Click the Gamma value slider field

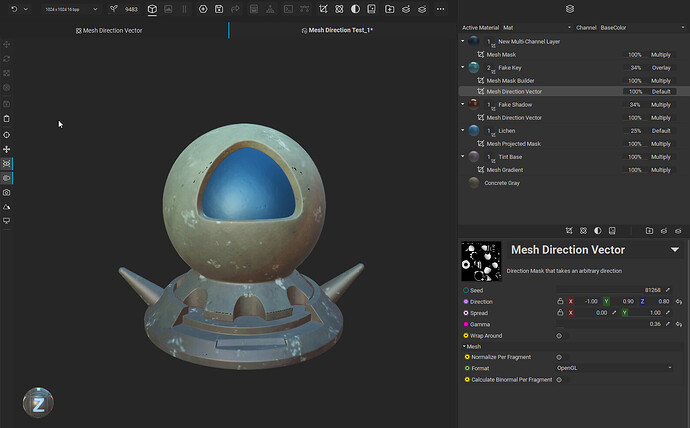click(610, 324)
